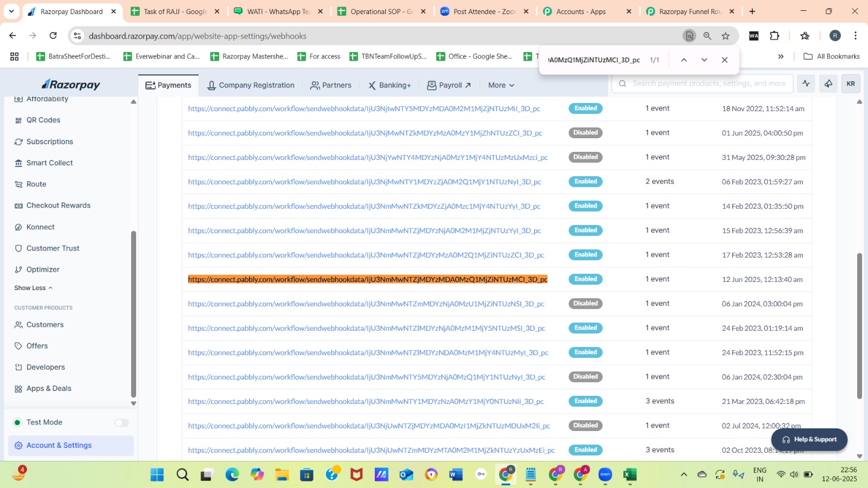This screenshot has height=488, width=868.
Task: Click Disabled badge for 31 May 2025 webhook
Action: pyautogui.click(x=585, y=157)
